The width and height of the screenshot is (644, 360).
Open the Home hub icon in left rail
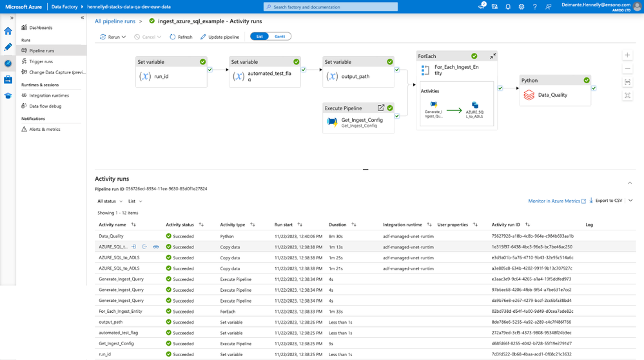[x=8, y=31]
